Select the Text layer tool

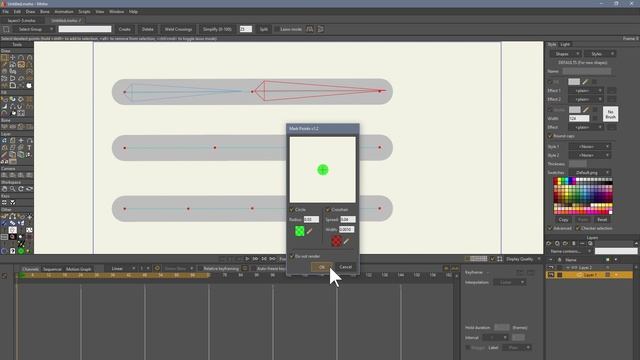29,147
